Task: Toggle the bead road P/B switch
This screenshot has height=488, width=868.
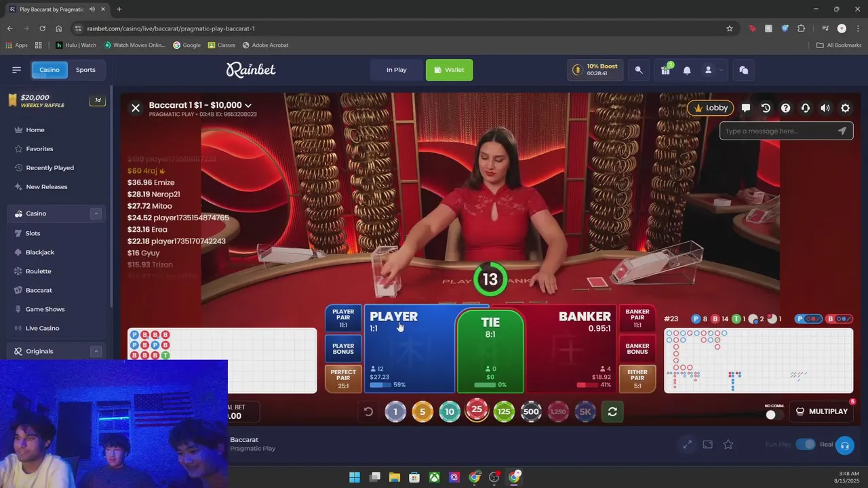Action: (810, 319)
